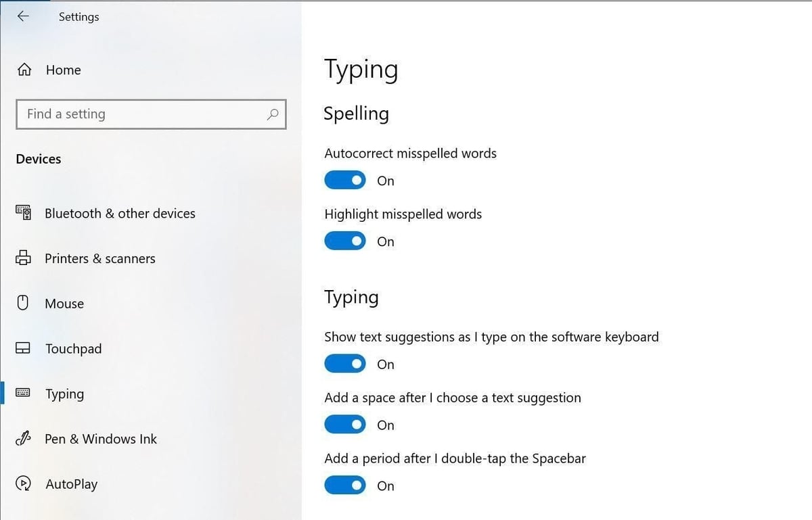Select Typing in the Devices sidebar

[x=64, y=394]
